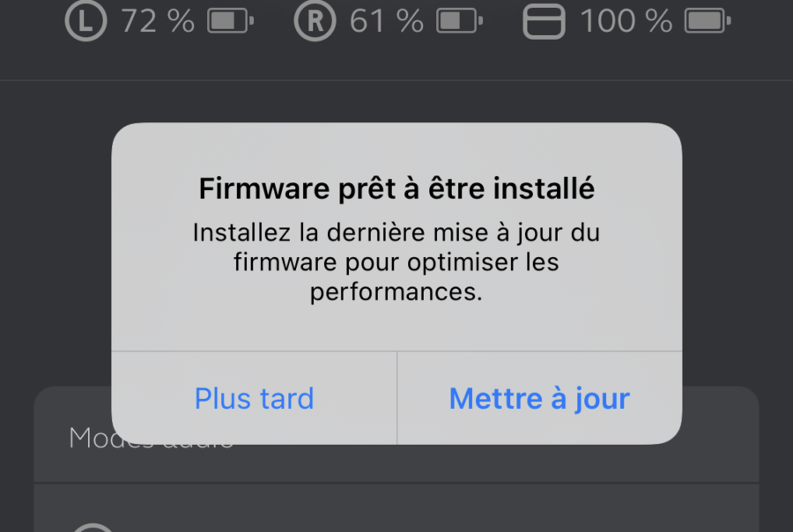Tap the dimmed background above the dialog
793x532 pixels.
click(x=396, y=101)
